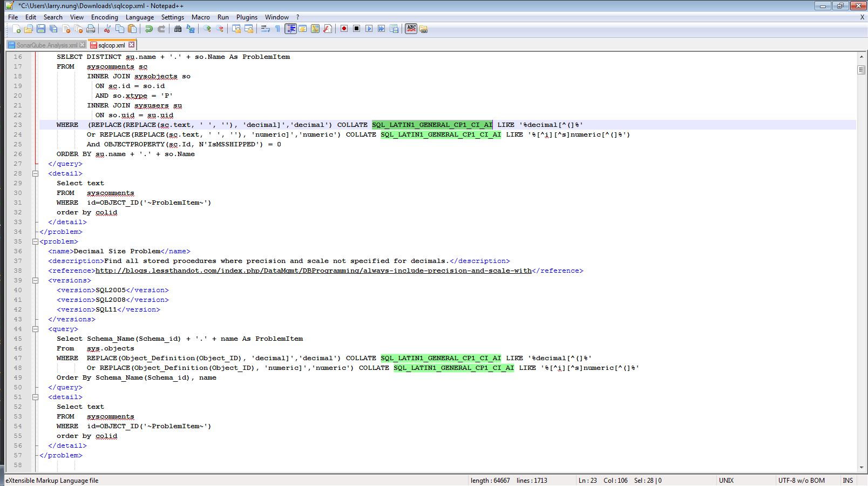Click the UTF-8 w/o BOM status field
Image resolution: width=868 pixels, height=486 pixels.
point(808,481)
